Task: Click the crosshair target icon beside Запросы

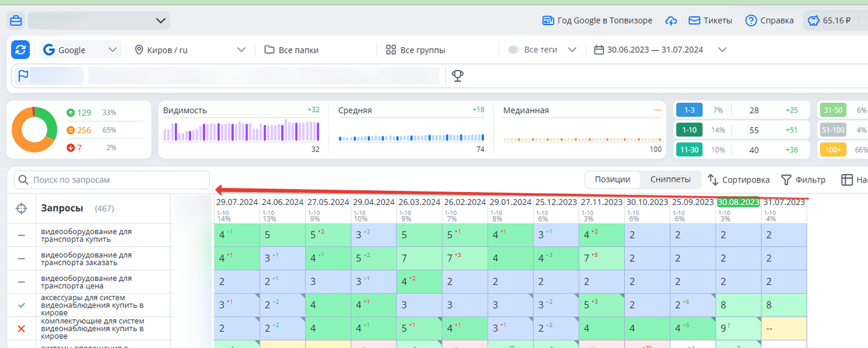Action: tap(21, 208)
